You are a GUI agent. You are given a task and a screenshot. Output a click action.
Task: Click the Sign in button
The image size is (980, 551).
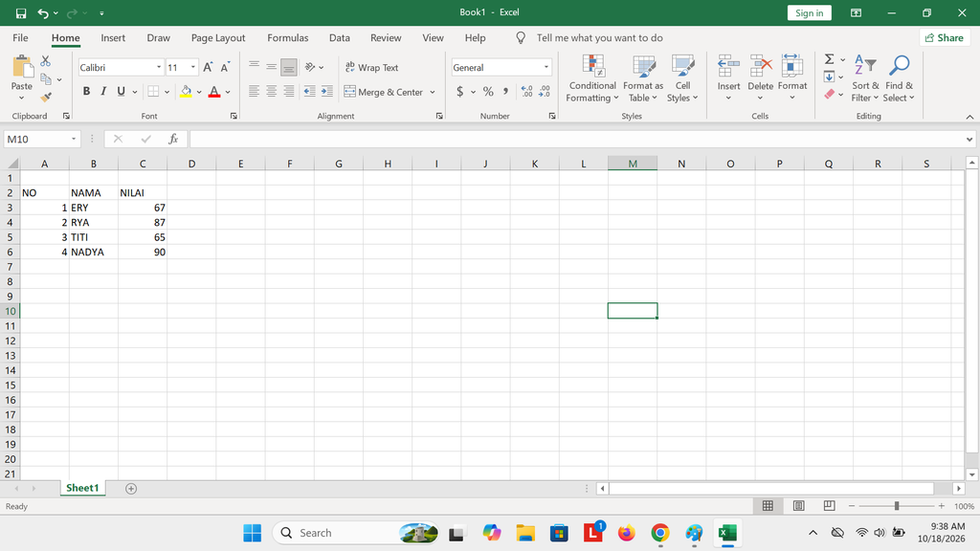point(809,13)
